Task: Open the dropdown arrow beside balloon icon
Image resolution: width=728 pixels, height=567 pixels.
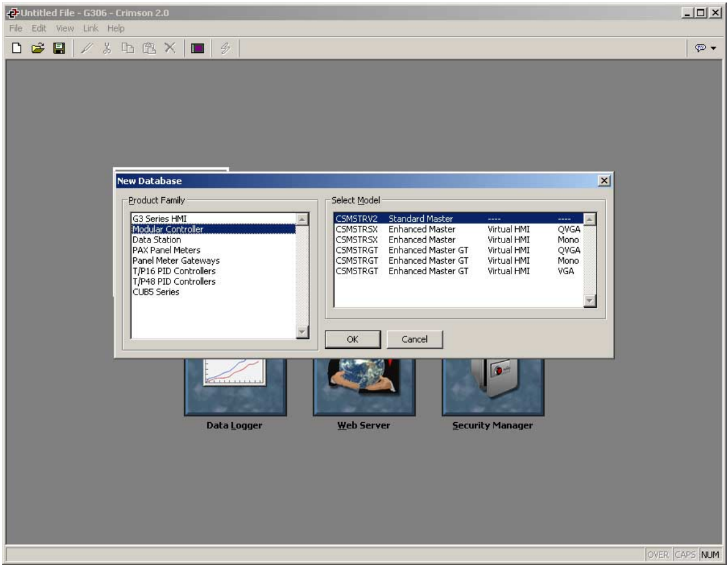Action: tap(714, 48)
